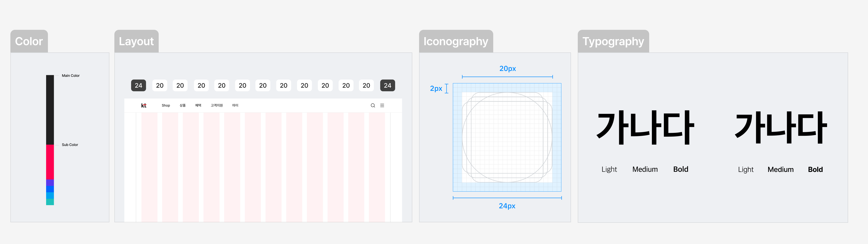This screenshot has height=244, width=868.
Task: Switch to the Color tab label
Action: [x=29, y=41]
